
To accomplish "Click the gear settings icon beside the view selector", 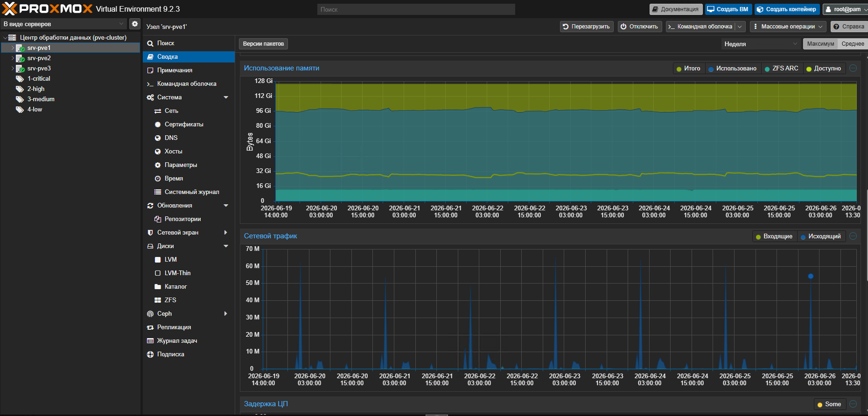I will point(135,24).
